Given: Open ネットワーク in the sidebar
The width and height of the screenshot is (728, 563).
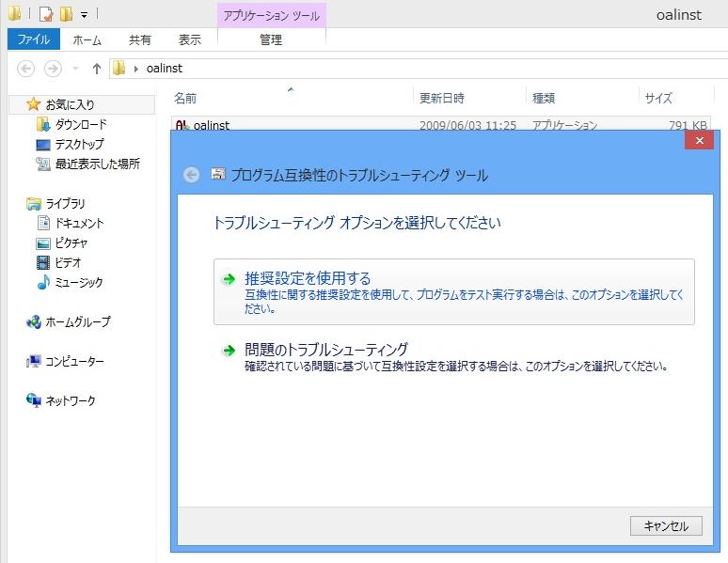Looking at the screenshot, I should point(71,400).
